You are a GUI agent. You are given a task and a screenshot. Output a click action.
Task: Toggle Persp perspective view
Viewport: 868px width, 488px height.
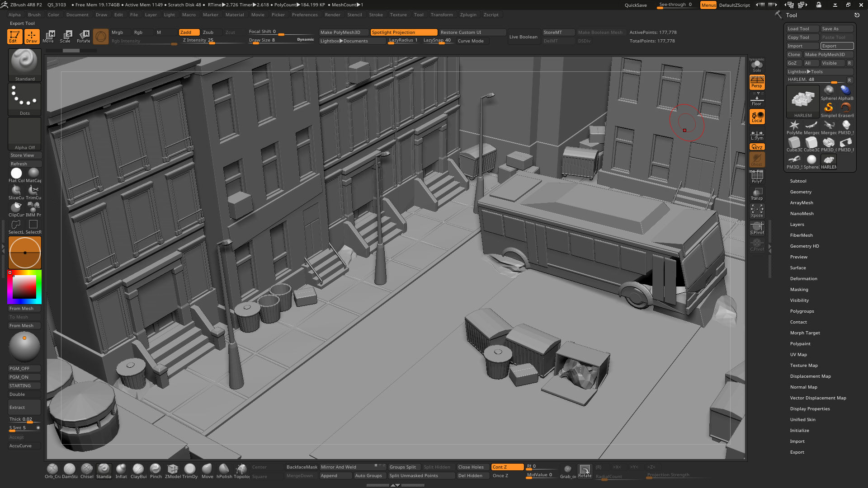click(x=757, y=82)
